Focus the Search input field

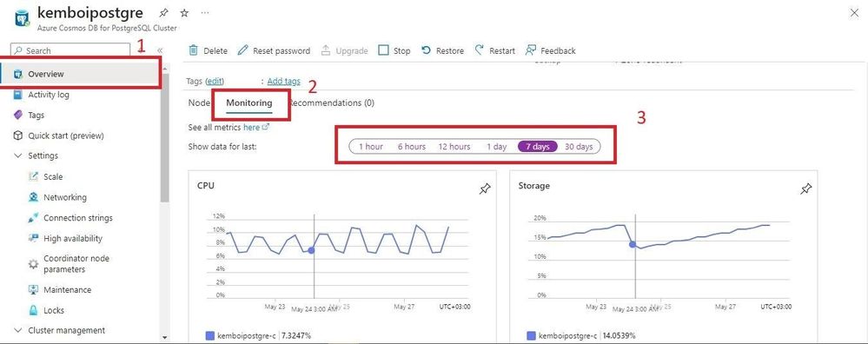(70, 50)
